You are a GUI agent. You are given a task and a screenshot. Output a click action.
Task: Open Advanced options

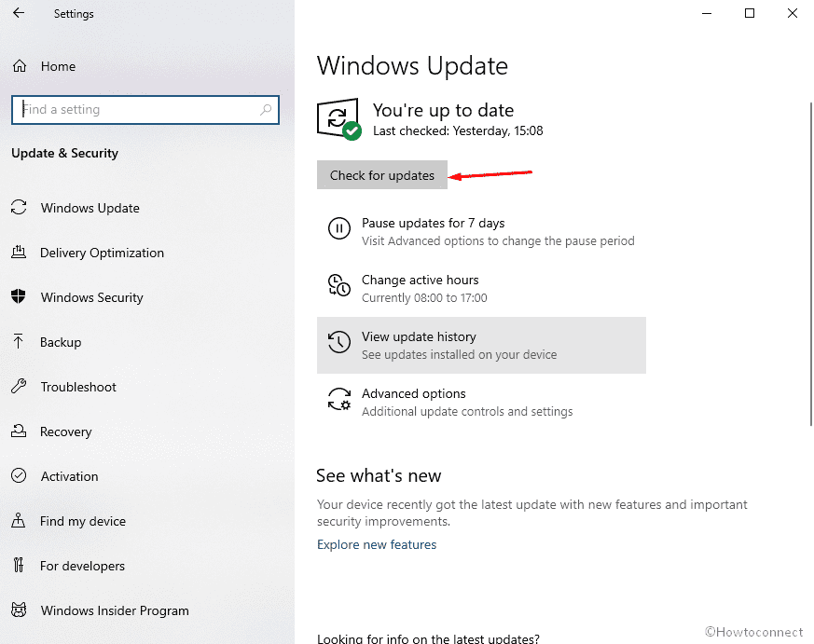[481, 403]
